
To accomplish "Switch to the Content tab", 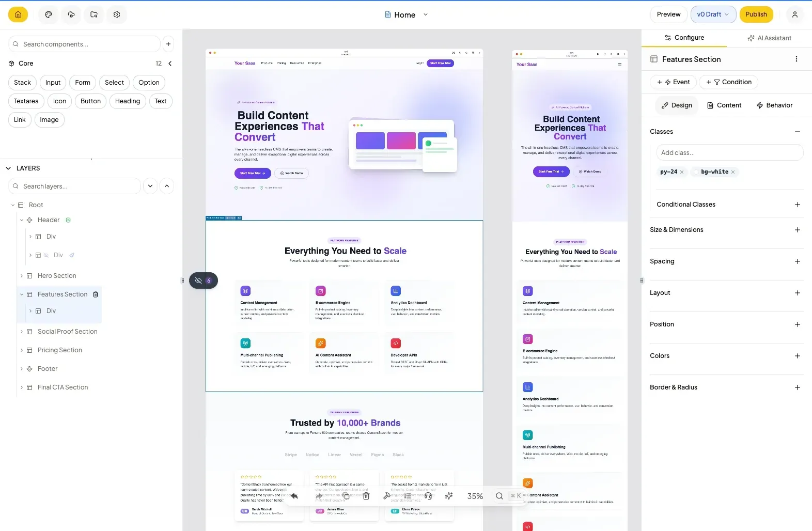I will pyautogui.click(x=724, y=105).
